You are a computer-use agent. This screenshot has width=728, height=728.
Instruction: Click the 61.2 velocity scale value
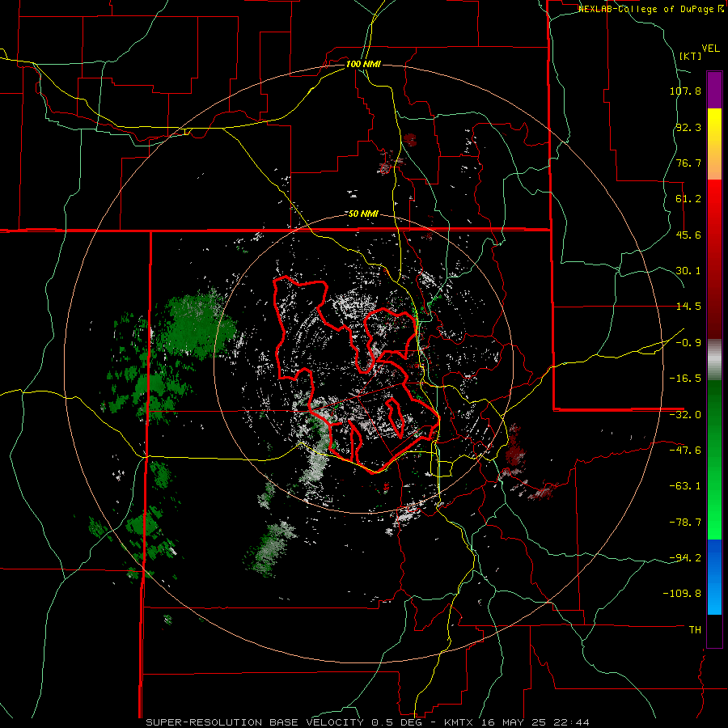coord(688,199)
